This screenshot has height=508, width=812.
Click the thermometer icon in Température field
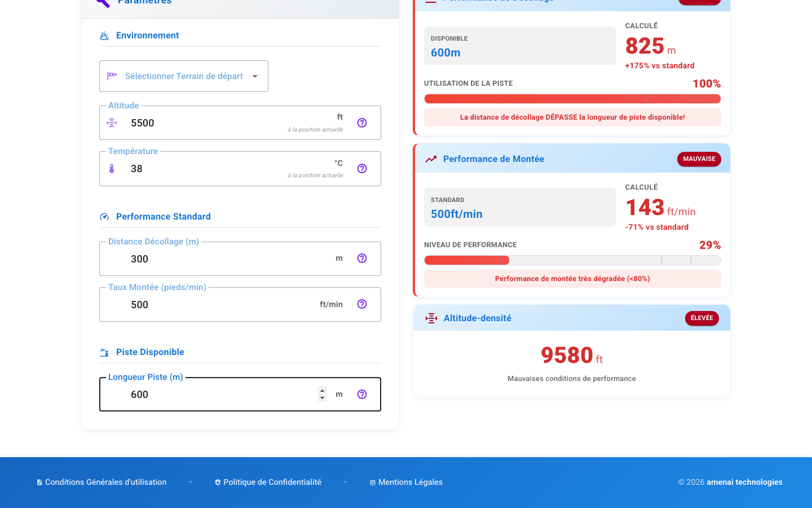[112, 169]
